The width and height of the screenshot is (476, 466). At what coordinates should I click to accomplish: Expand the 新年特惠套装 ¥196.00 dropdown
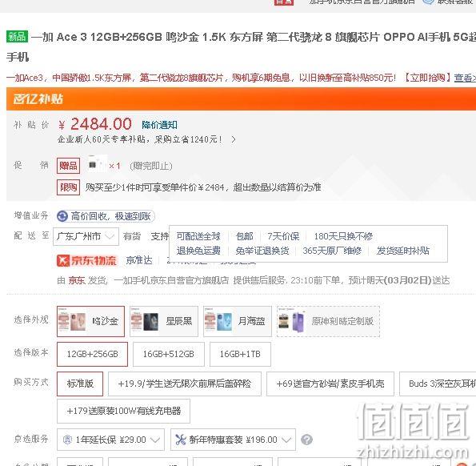[x=233, y=440]
